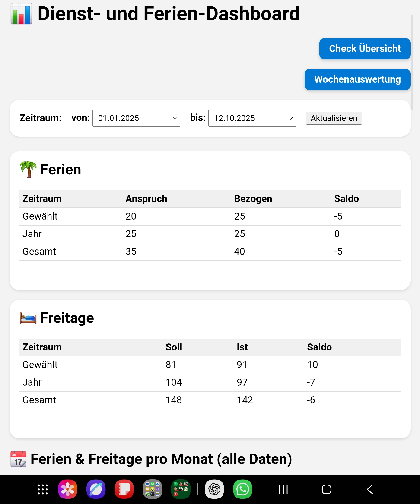Click the Check Übersicht button
420x504 pixels.
(365, 49)
